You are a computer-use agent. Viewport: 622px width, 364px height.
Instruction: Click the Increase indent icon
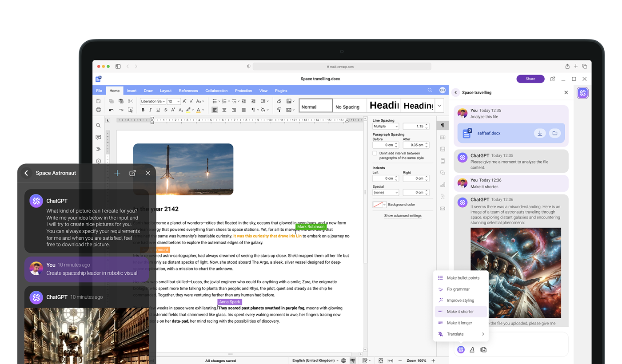click(x=253, y=101)
